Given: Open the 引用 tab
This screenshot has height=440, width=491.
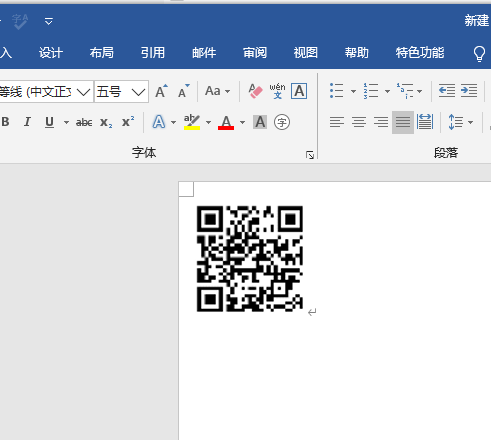Looking at the screenshot, I should 153,53.
